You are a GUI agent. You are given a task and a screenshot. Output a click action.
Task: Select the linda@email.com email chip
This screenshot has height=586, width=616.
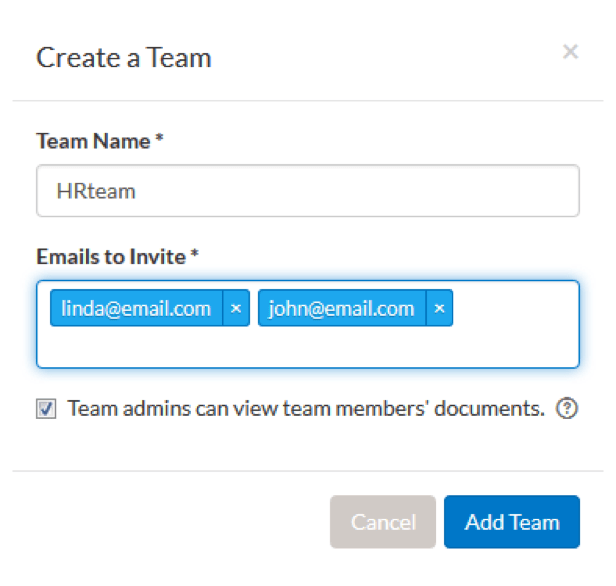(136, 309)
